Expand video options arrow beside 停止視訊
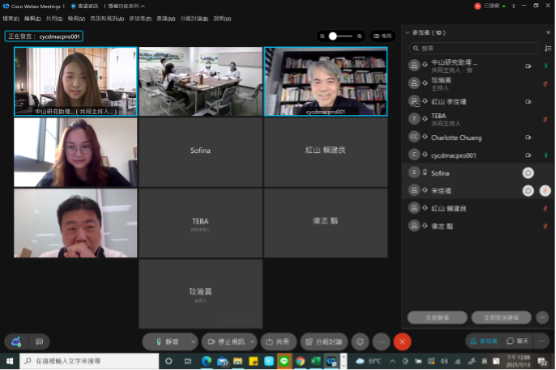Image resolution: width=556 pixels, height=370 pixels. pos(252,342)
